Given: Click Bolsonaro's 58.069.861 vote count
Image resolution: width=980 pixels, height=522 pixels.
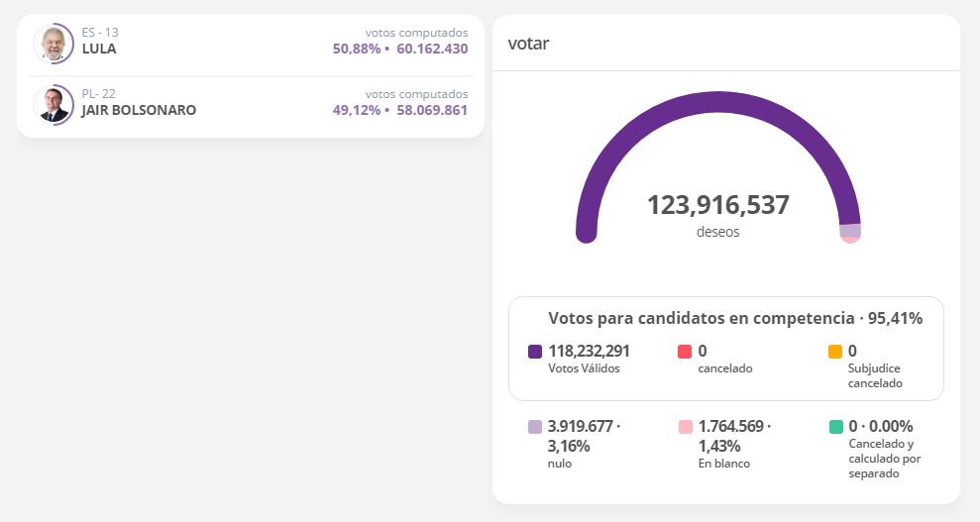Looking at the screenshot, I should click(x=431, y=110).
